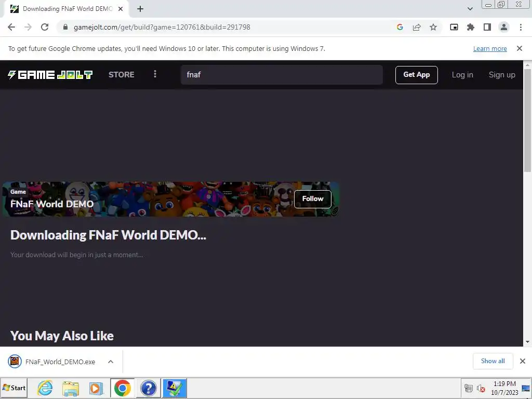Open a new browser tab
Screen dimensions: 532x399
(140, 9)
